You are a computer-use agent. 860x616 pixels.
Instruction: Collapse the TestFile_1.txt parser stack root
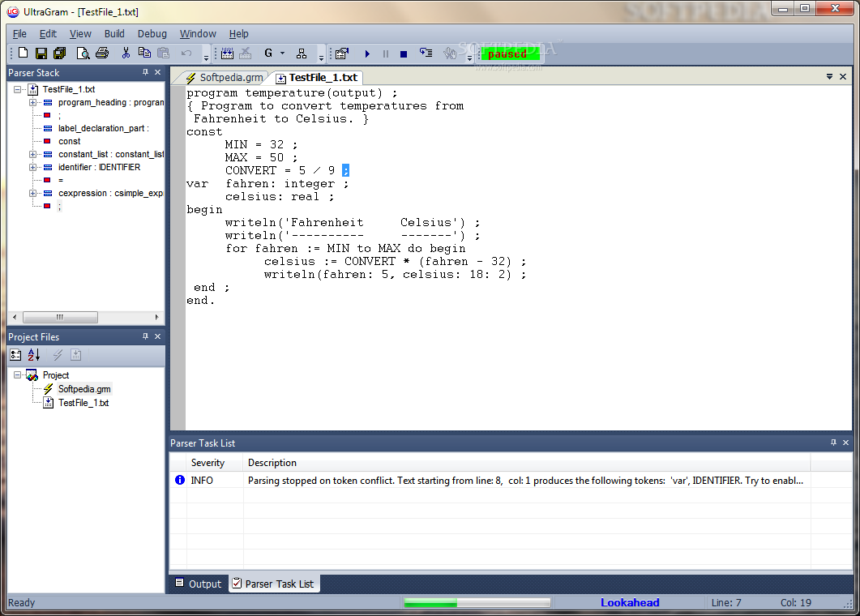[x=18, y=89]
